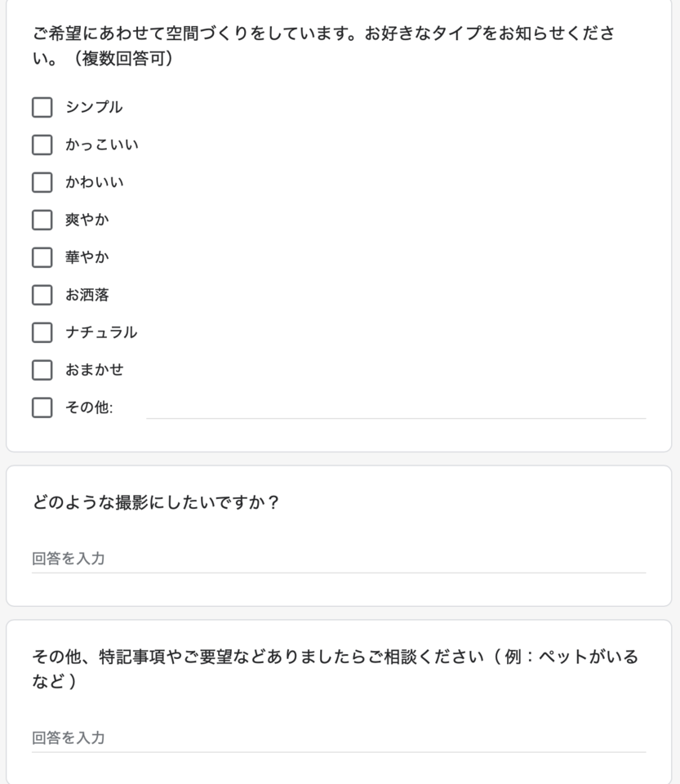This screenshot has width=680, height=784.
Task: Click the かっこいい label text
Action: (102, 145)
